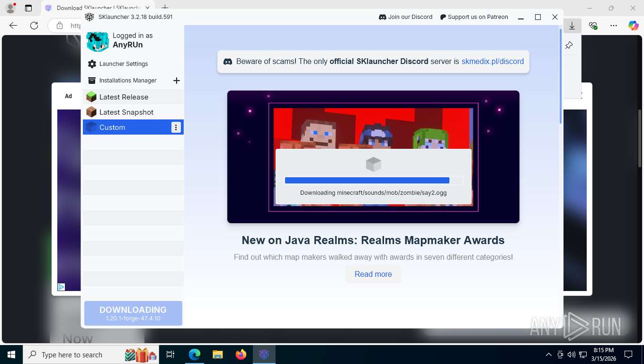Image resolution: width=644 pixels, height=364 pixels.
Task: Click the pin icon in Edge panel
Action: click(x=569, y=45)
